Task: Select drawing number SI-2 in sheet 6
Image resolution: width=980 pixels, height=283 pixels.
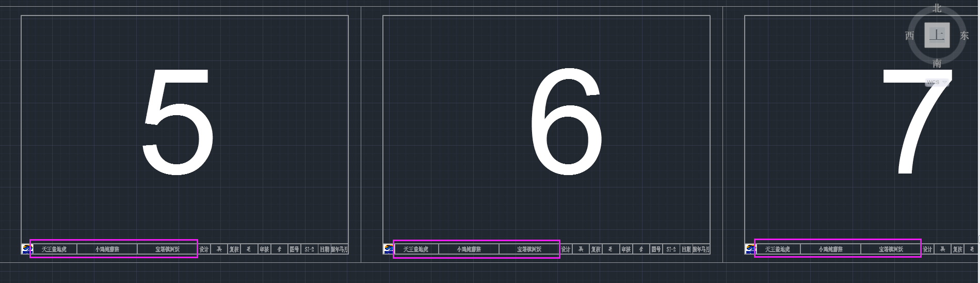Action: (671, 249)
